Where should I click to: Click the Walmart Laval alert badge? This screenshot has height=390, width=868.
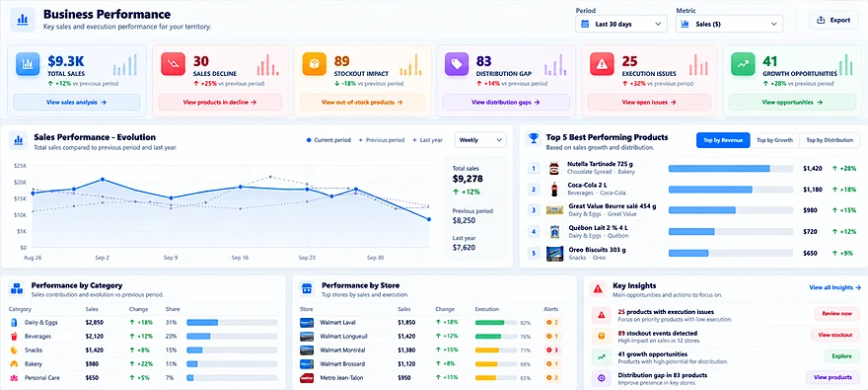pyautogui.click(x=552, y=323)
